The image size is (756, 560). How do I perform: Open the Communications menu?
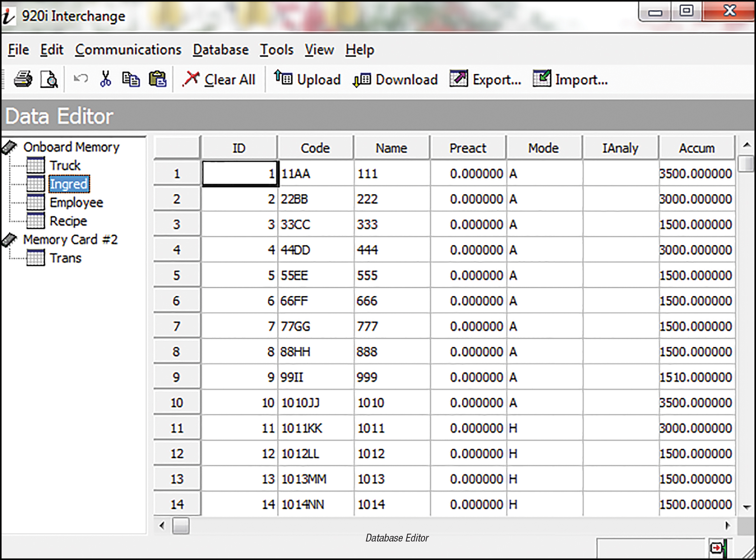[128, 50]
